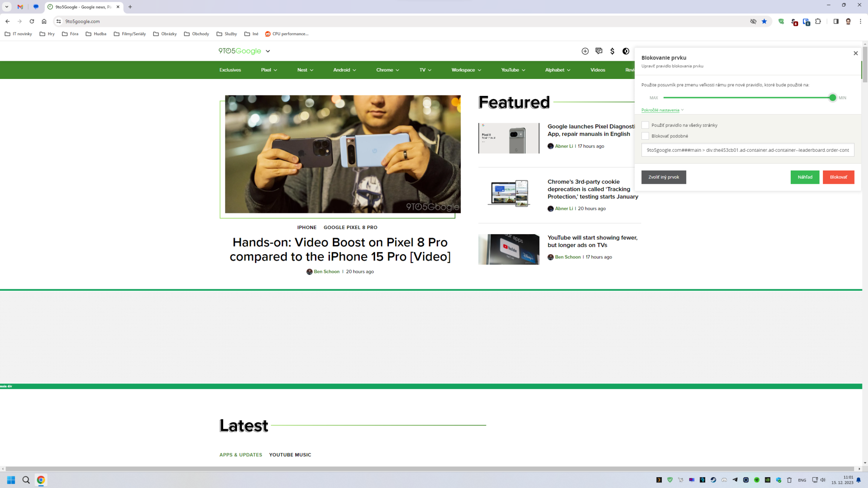
Task: Open the comments icon in 9to5Google header
Action: click(599, 51)
